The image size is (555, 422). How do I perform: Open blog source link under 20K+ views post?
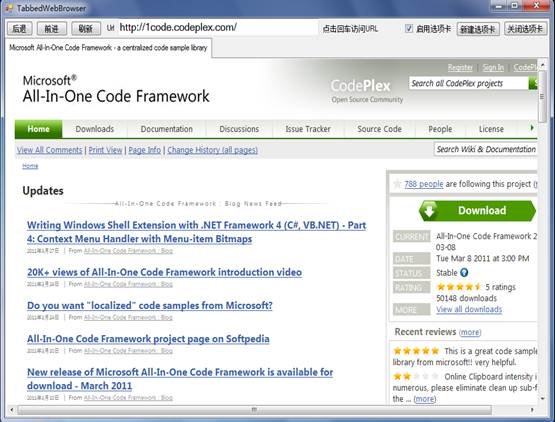click(x=128, y=284)
